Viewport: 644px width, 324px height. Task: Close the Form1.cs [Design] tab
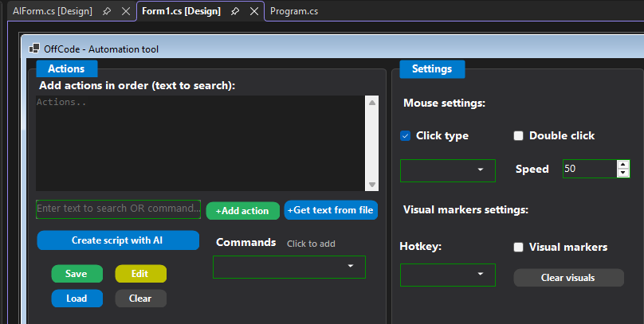point(254,11)
